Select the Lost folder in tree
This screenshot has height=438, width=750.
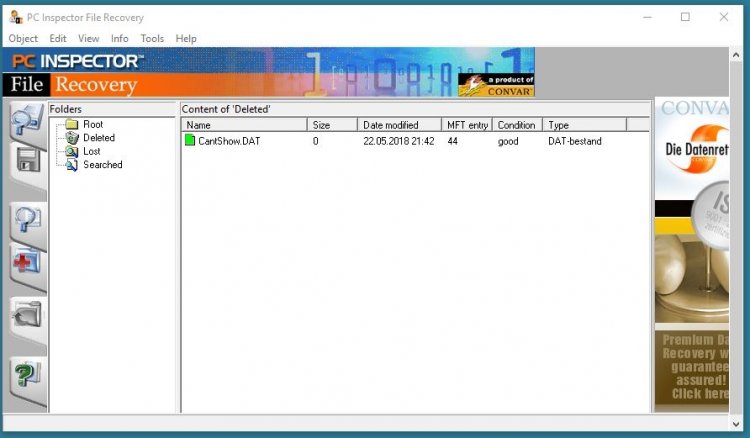pos(91,151)
